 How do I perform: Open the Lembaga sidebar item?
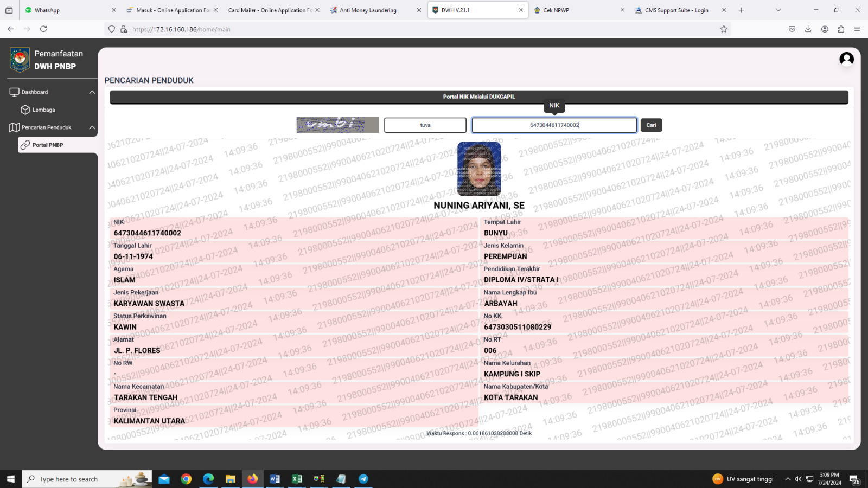[x=43, y=110]
